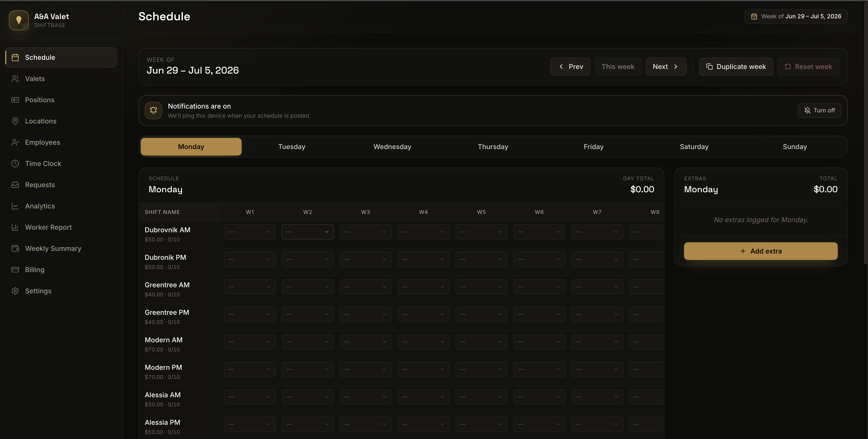This screenshot has height=439, width=868.
Task: Select the Monday tab
Action: click(191, 147)
